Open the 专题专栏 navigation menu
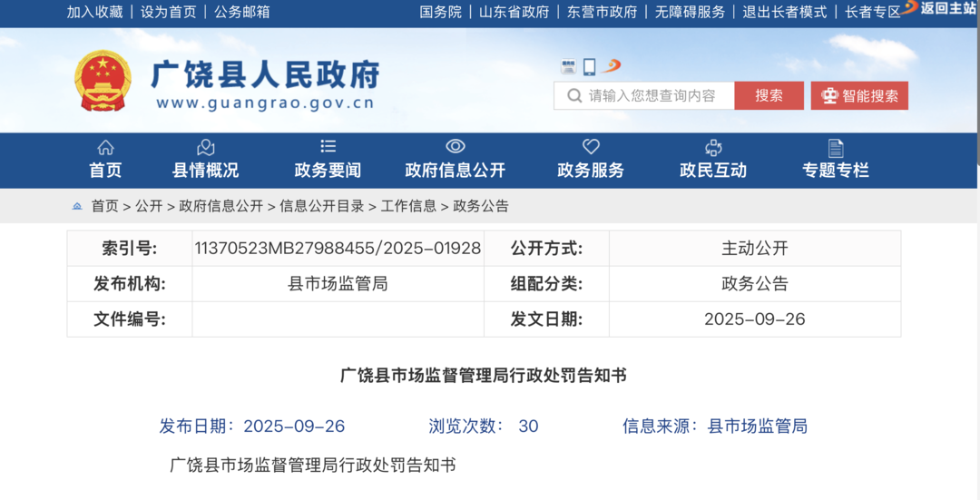The height and width of the screenshot is (500, 980). tap(835, 170)
